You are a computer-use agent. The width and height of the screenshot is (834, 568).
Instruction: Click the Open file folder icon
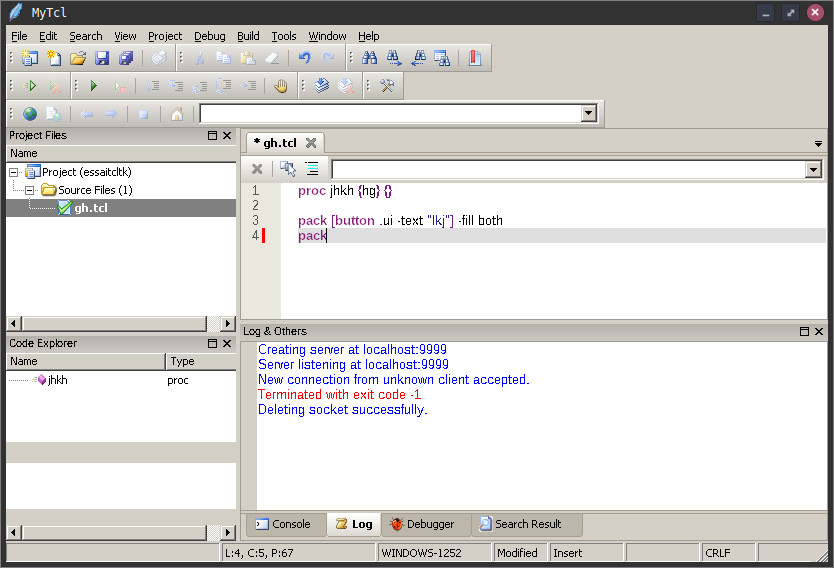(x=77, y=59)
